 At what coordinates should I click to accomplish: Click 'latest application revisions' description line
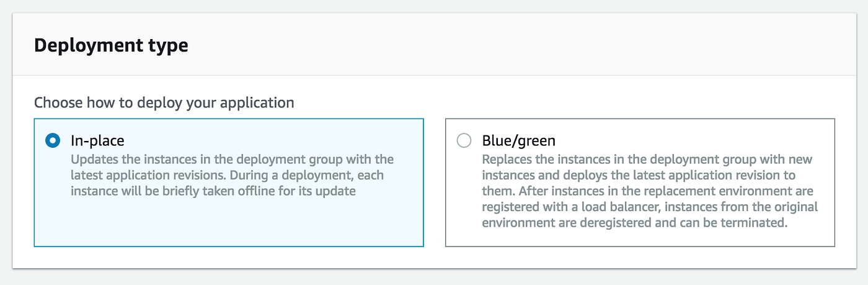click(x=227, y=175)
